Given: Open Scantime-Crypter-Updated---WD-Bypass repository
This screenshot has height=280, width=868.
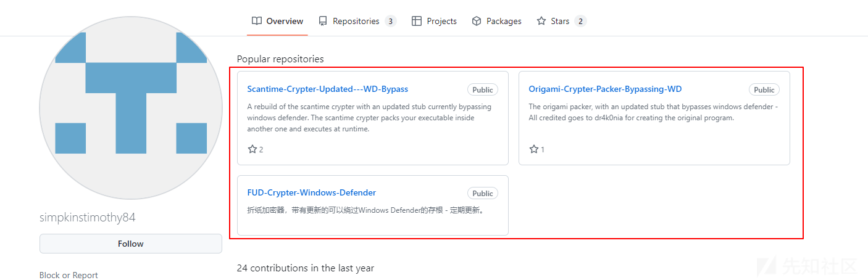Looking at the screenshot, I should click(327, 89).
